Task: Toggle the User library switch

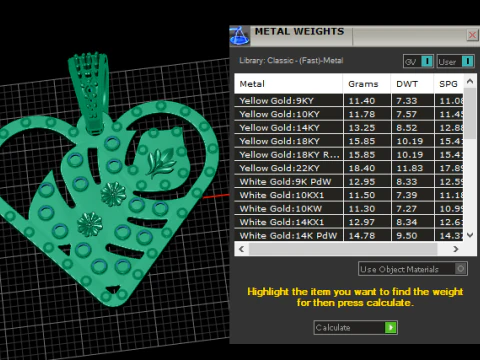Action: tap(455, 61)
